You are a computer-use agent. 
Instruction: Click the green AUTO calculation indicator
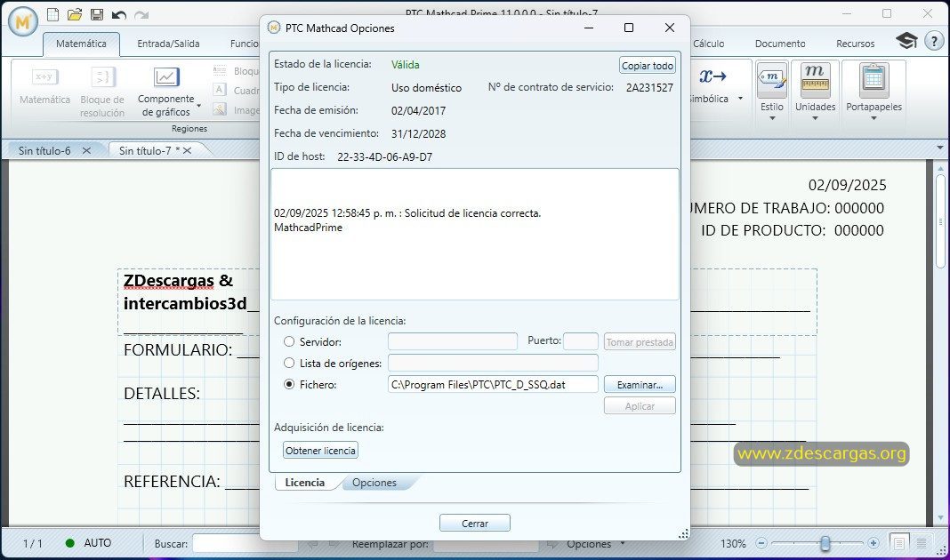click(x=69, y=543)
